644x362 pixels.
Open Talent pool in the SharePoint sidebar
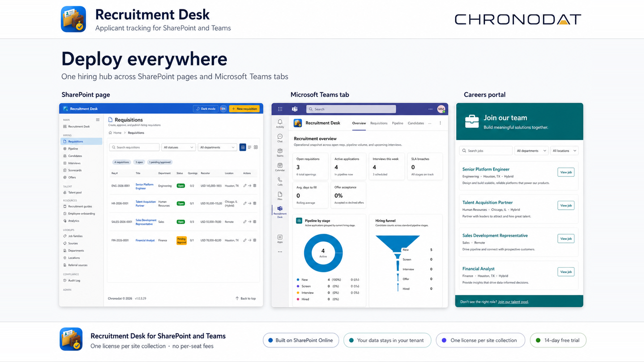(x=82, y=192)
